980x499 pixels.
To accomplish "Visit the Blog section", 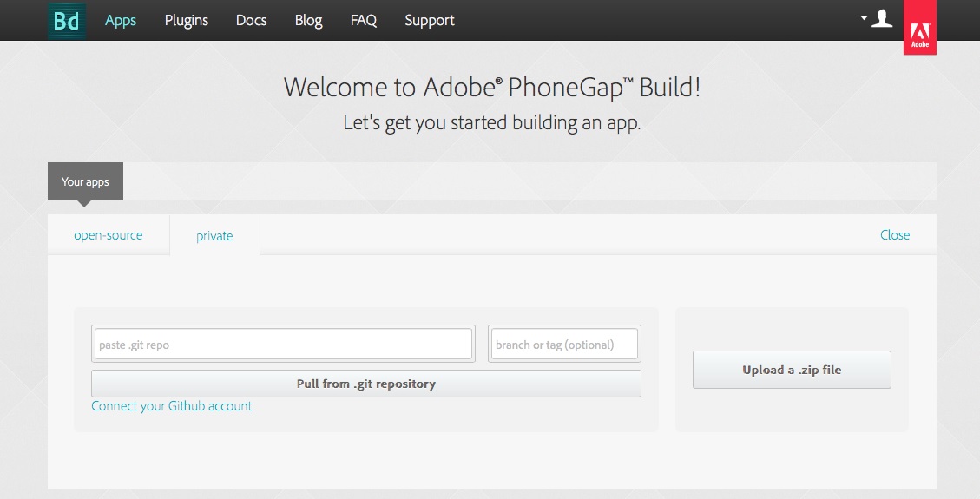I will tap(308, 20).
